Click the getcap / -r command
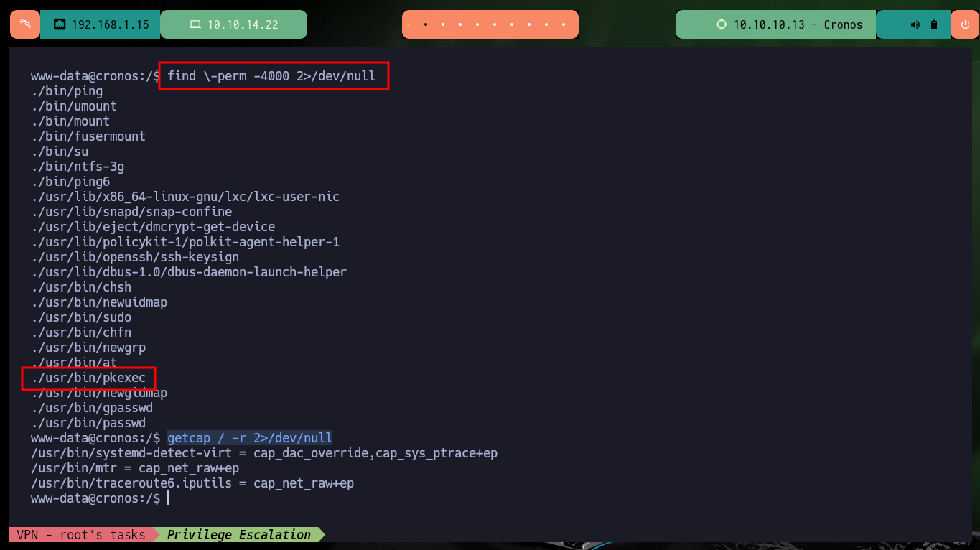 point(250,438)
